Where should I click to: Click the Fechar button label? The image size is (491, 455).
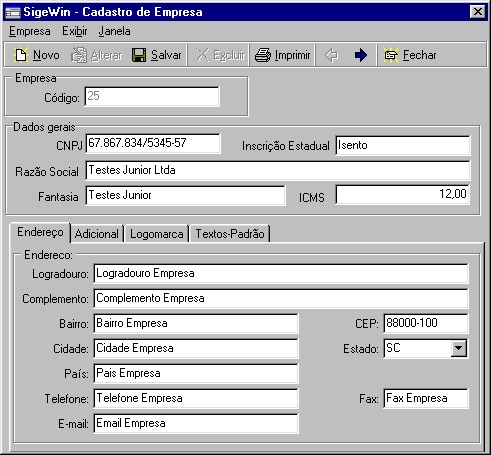419,55
